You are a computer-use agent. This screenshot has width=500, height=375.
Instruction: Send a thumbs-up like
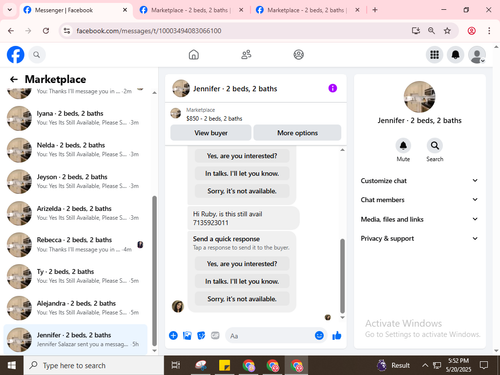[337, 335]
